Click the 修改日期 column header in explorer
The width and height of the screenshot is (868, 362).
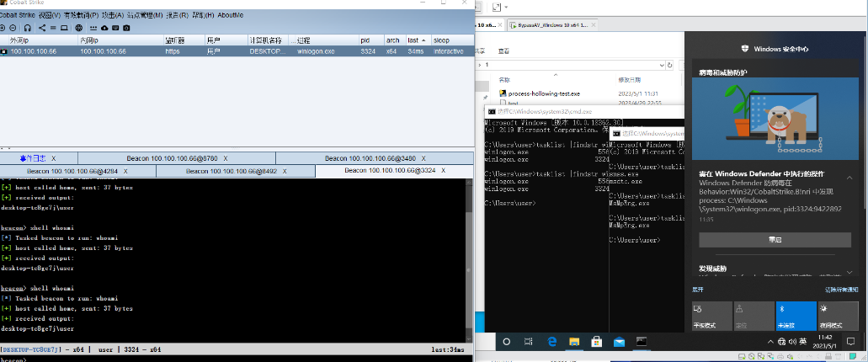[630, 80]
